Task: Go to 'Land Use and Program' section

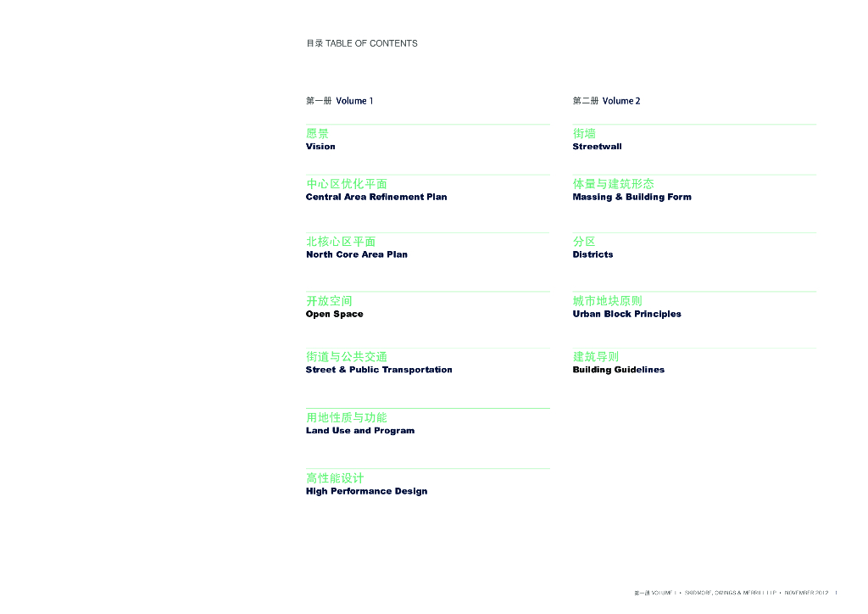Action: pos(360,431)
